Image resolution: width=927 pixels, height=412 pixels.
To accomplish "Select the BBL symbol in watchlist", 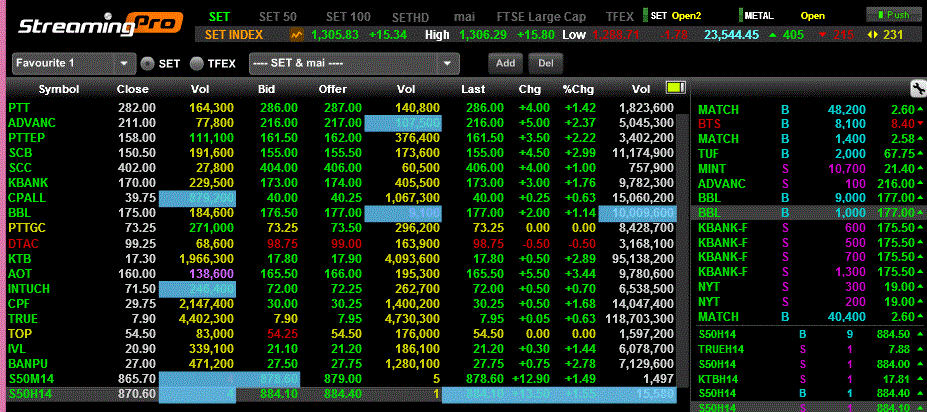I will 19,213.
